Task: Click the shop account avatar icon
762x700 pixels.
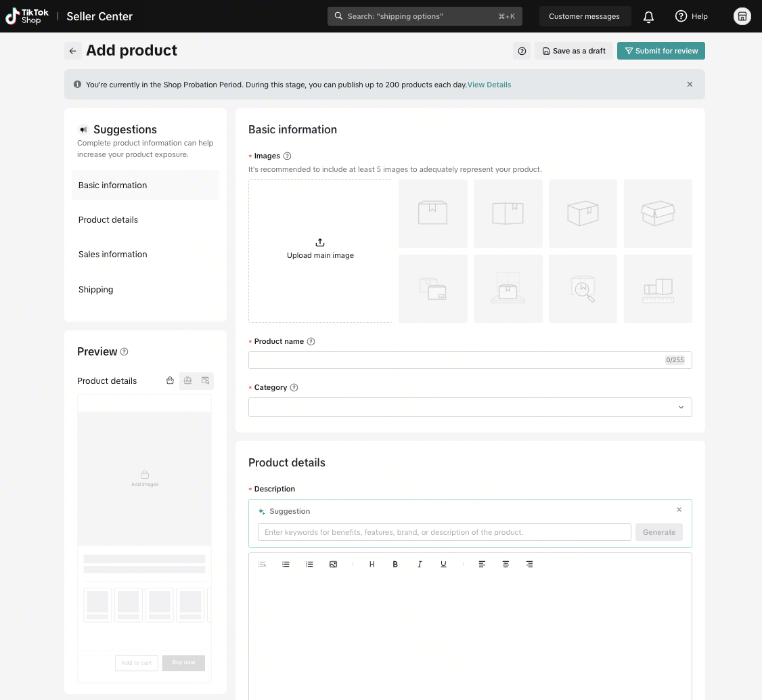Action: point(742,16)
